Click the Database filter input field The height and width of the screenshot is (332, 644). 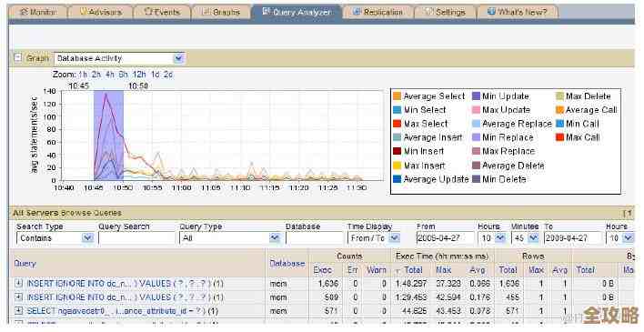point(314,238)
